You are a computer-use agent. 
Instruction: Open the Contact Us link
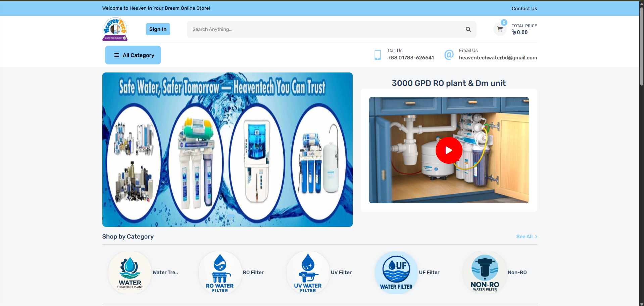pyautogui.click(x=524, y=8)
